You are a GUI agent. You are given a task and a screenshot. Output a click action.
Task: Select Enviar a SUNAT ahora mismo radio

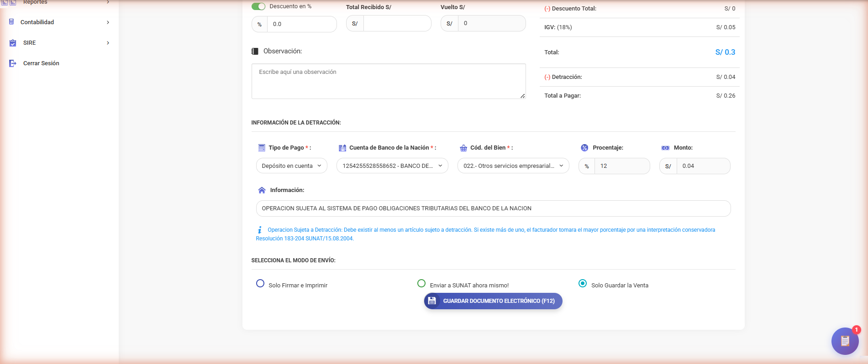421,284
